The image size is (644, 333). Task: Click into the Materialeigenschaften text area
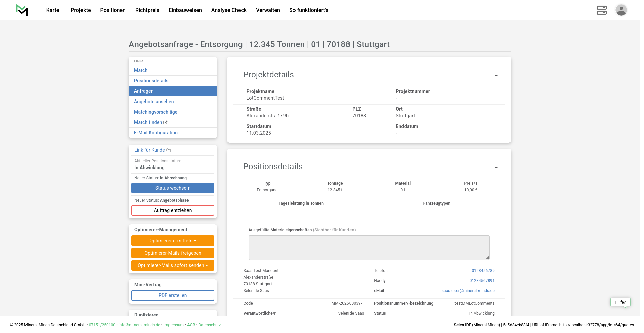[x=369, y=248]
